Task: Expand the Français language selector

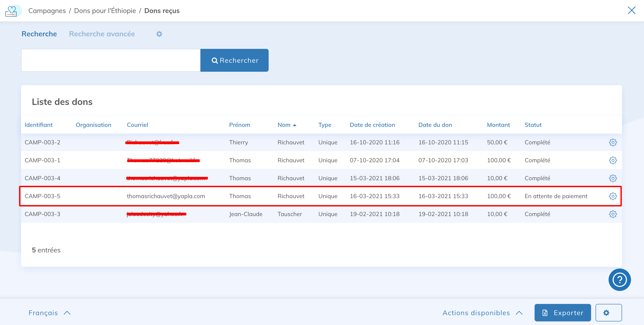Action: 50,313
